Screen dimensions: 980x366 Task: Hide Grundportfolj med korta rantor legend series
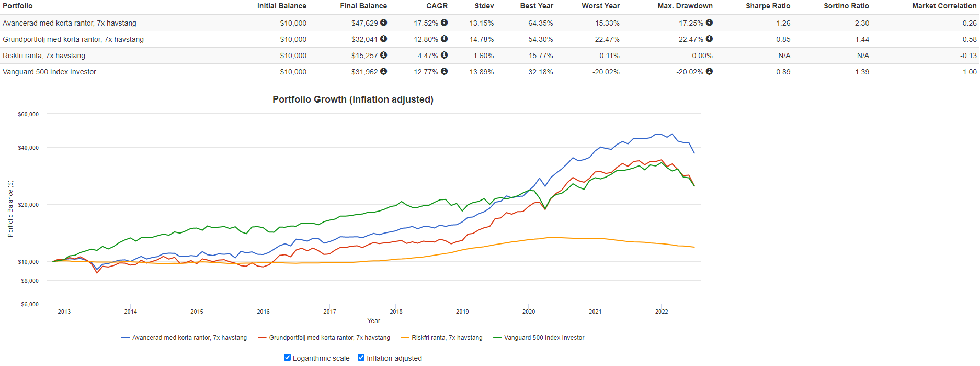(x=329, y=338)
